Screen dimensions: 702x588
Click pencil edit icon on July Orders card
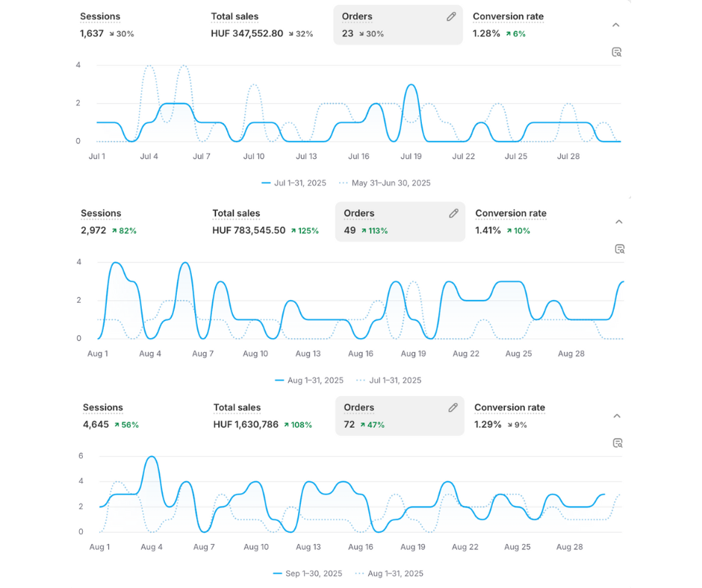(x=451, y=16)
